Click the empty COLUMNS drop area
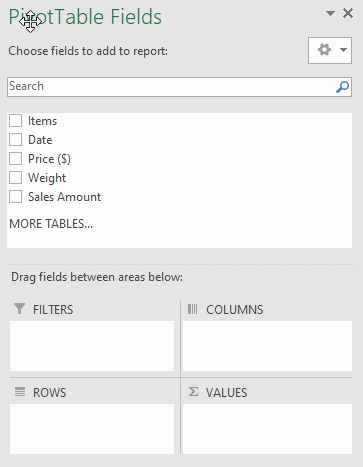This screenshot has height=467, width=363. coord(267,346)
